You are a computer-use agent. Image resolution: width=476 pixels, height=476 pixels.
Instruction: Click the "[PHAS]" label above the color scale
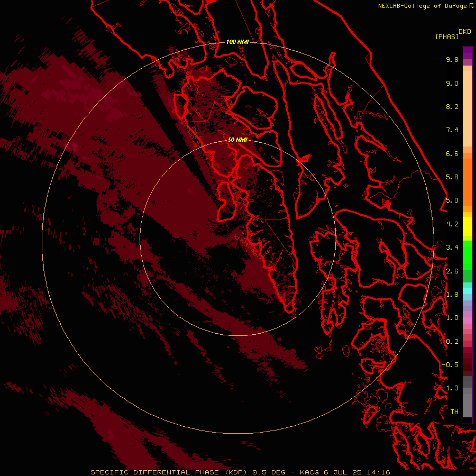[x=447, y=36]
